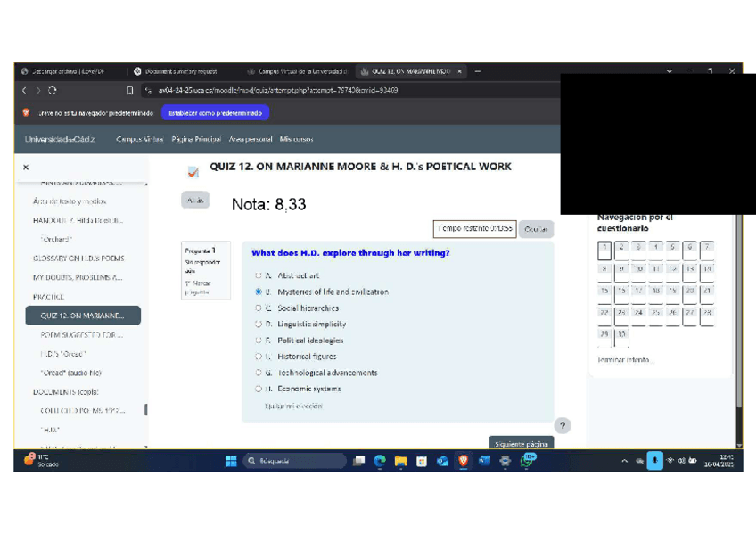Open Settings gear taskbar icon
The width and height of the screenshot is (756, 534).
point(505,461)
